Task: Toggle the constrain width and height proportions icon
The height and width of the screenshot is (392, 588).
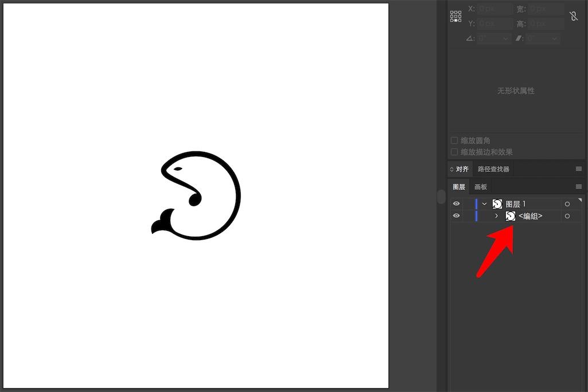Action: point(574,16)
